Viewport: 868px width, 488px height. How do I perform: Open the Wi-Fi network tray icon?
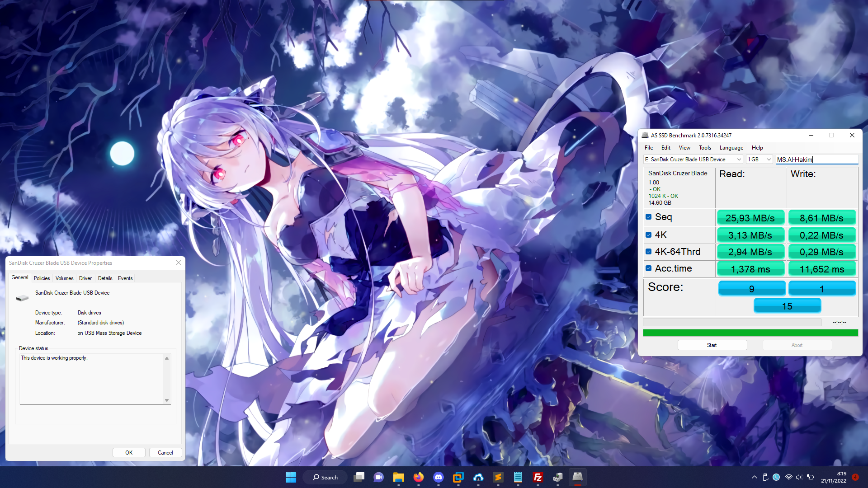788,477
